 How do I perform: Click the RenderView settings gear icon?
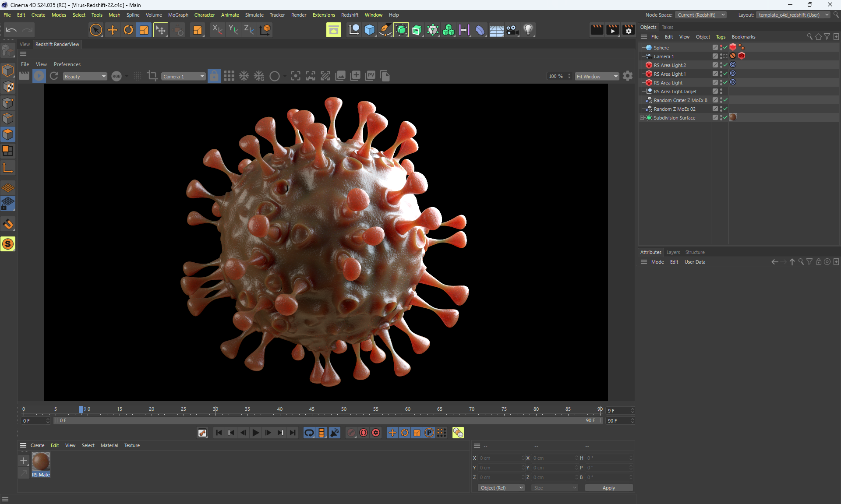[x=628, y=76]
